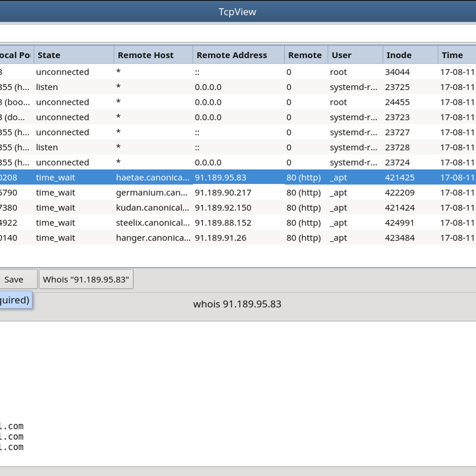Select the hanger.canonica... host cell
Image resolution: width=476 pixels, height=476 pixels.
point(153,238)
